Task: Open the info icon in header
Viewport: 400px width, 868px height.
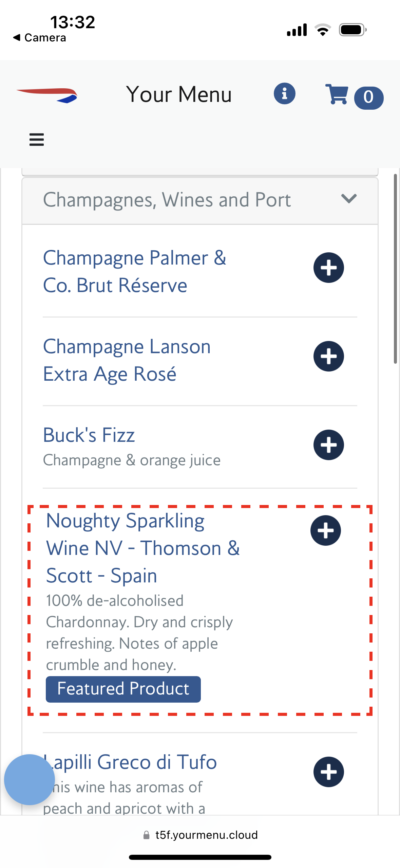Action: (x=284, y=93)
